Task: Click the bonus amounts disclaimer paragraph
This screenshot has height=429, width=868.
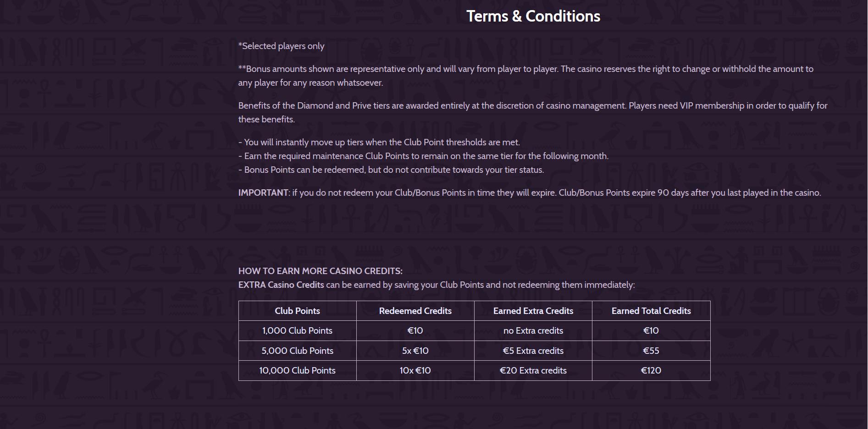Action: (526, 76)
